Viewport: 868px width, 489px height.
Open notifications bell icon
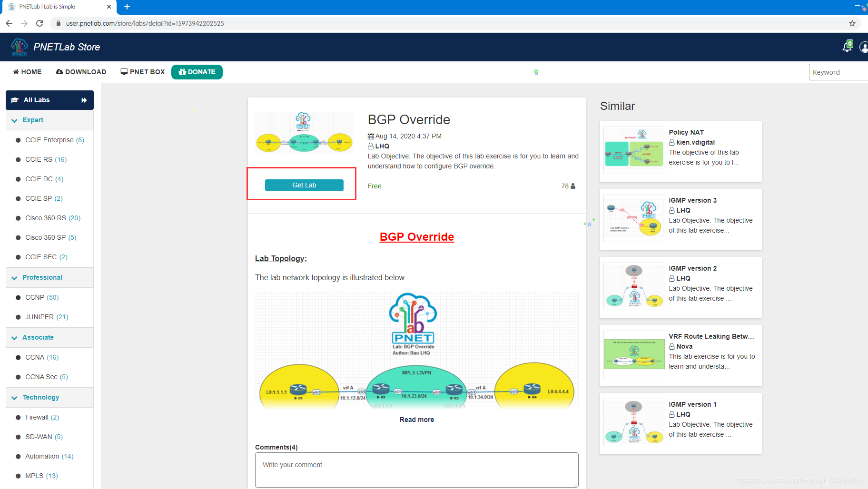(848, 47)
